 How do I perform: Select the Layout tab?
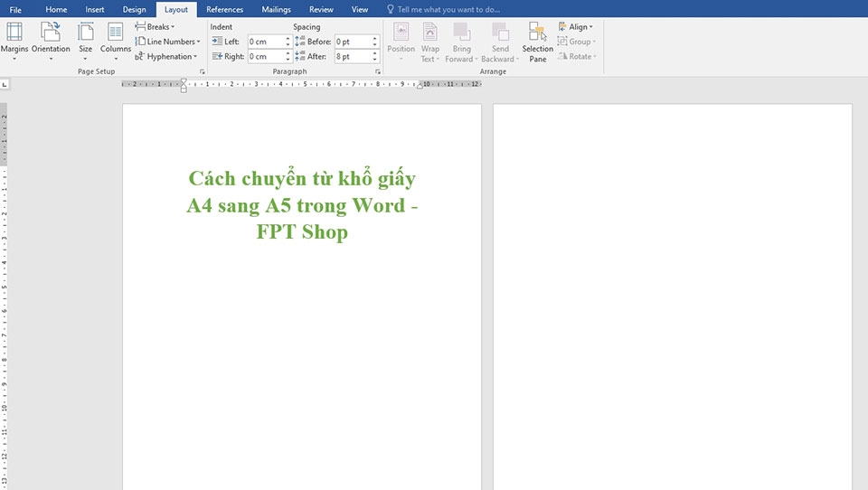pyautogui.click(x=176, y=9)
